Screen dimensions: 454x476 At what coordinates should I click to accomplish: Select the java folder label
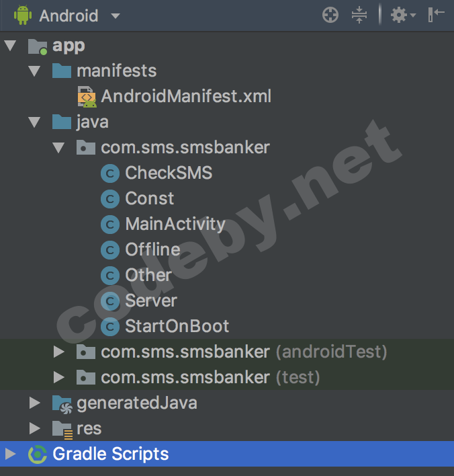pos(93,122)
